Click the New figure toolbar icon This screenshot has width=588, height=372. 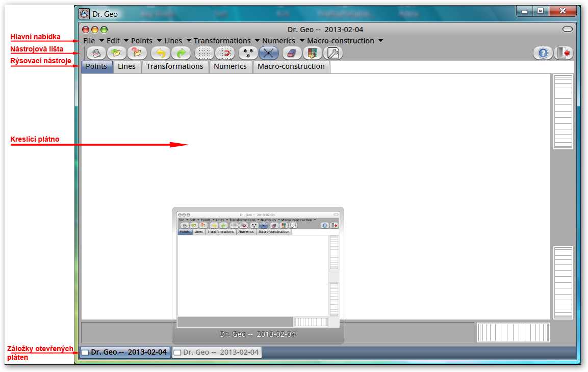point(96,53)
